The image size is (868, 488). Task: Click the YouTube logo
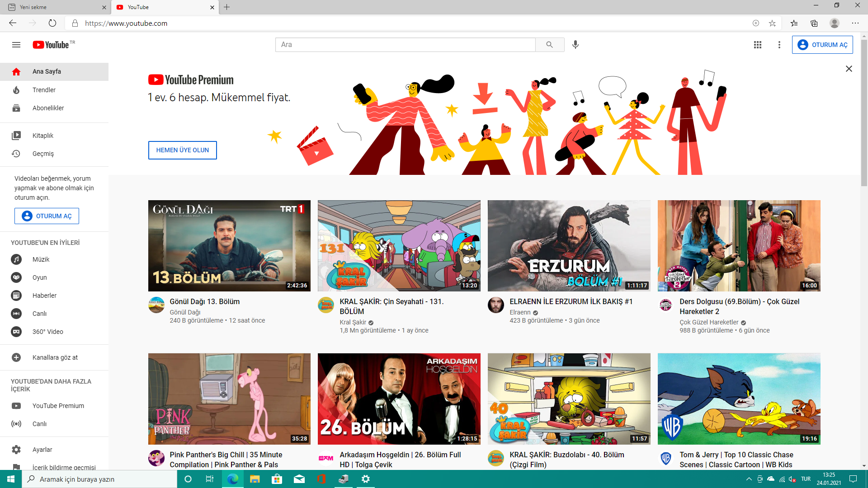tap(51, 45)
